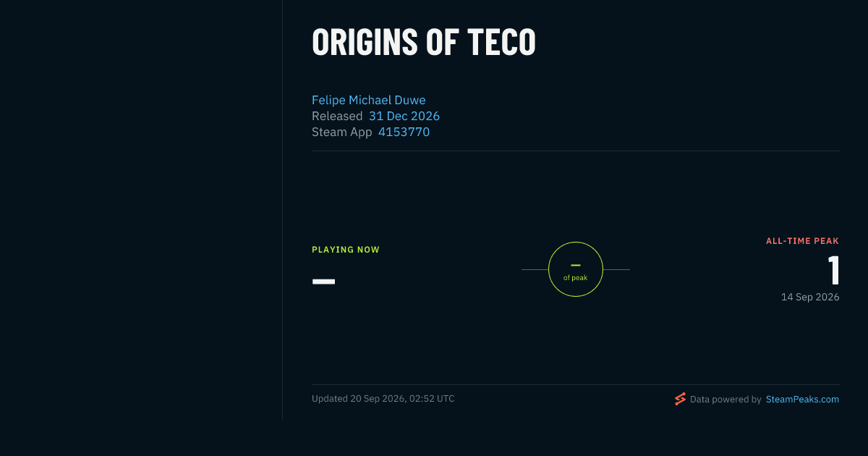Click the empty left sidebar panel

point(141,210)
